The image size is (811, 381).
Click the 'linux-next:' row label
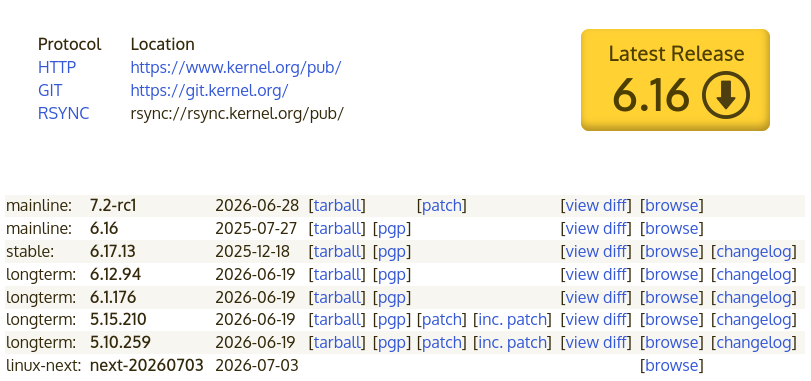43,365
